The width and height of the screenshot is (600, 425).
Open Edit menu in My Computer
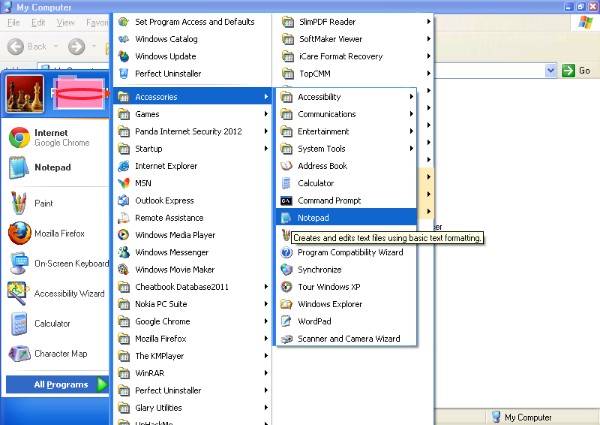point(38,23)
